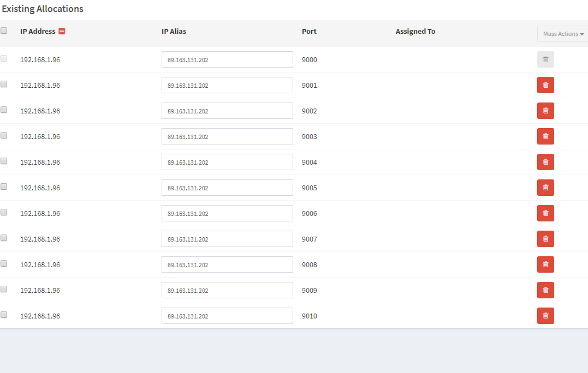Check the checkbox for the port 9010 row
The image size is (588, 373).
coord(4,314)
